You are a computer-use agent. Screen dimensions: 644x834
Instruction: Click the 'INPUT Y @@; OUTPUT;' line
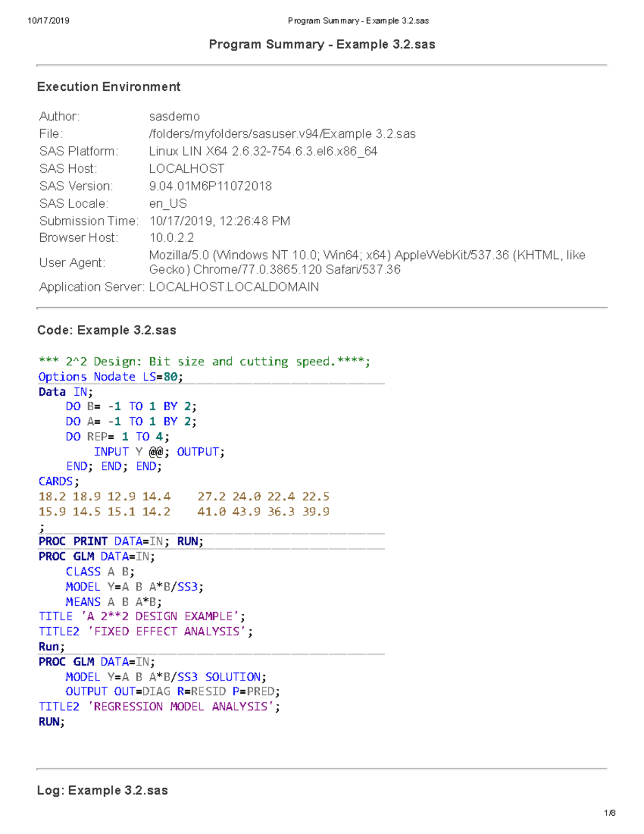click(159, 452)
